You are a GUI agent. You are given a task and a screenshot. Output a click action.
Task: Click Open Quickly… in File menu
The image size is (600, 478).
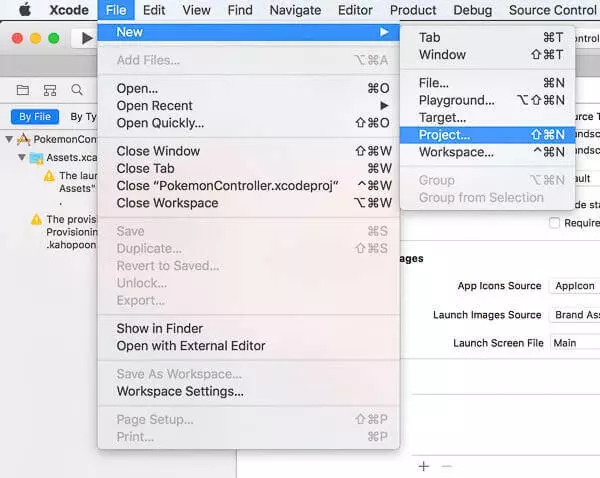160,123
